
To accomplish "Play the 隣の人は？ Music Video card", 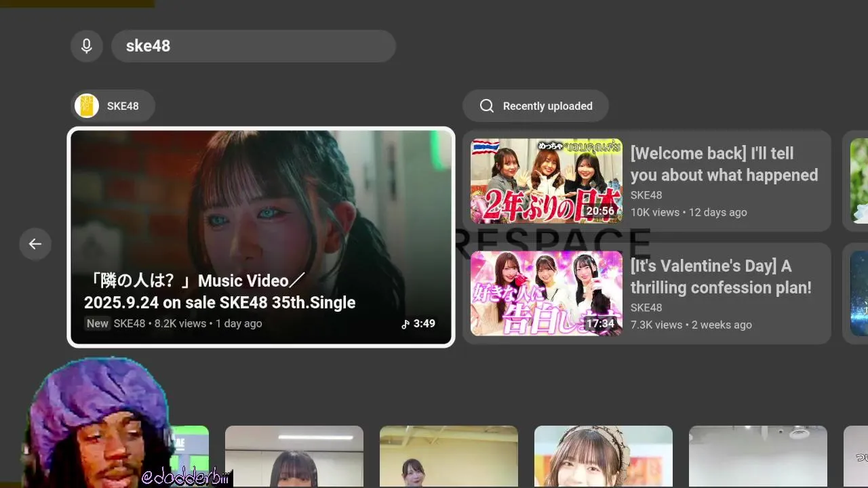I will click(261, 237).
